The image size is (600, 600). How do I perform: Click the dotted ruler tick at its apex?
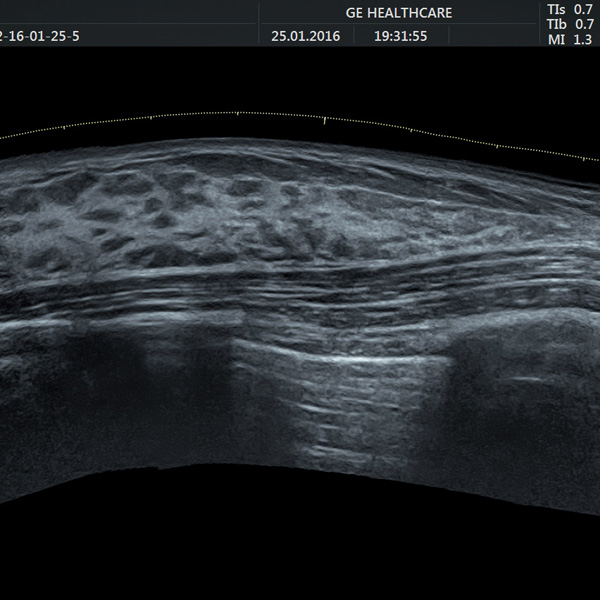click(238, 113)
